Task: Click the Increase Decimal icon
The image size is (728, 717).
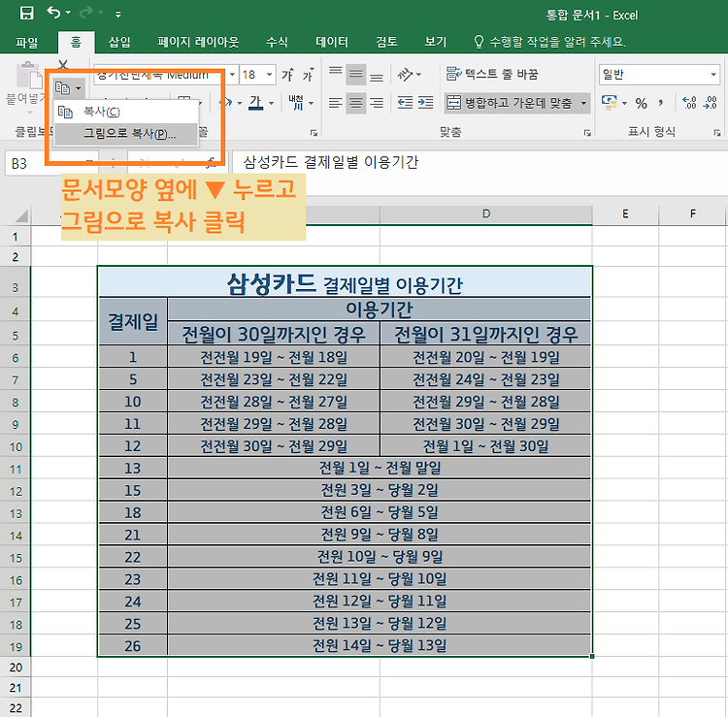Action: (x=689, y=103)
